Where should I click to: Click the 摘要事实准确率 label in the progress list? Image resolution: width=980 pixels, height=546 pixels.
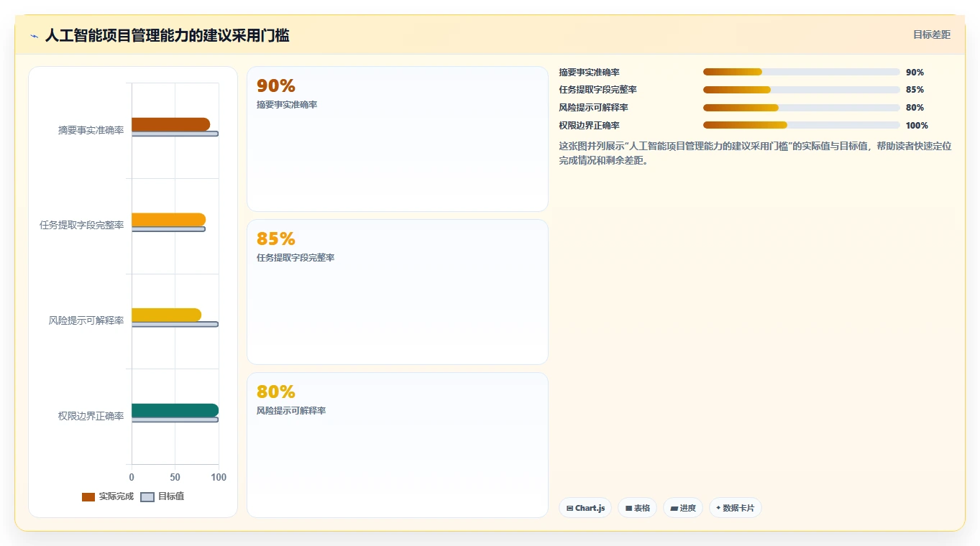pos(590,73)
